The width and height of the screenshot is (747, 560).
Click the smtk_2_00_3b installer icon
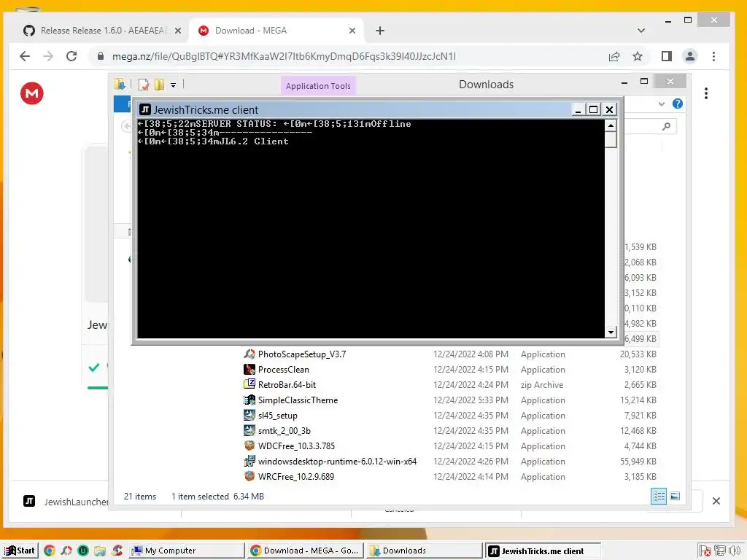coord(249,430)
